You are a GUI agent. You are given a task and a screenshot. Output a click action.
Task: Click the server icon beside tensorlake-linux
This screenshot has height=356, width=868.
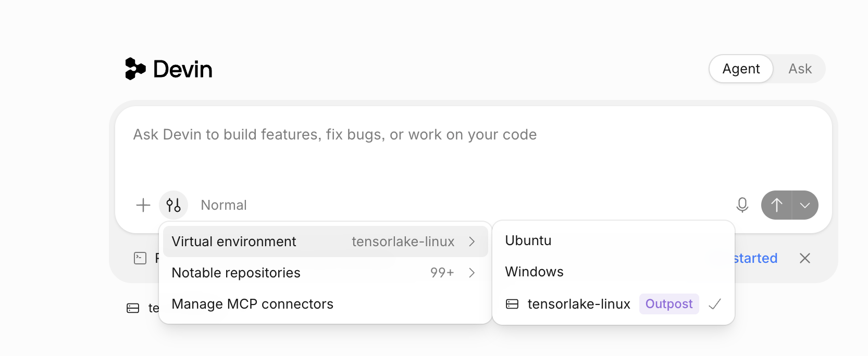512,304
